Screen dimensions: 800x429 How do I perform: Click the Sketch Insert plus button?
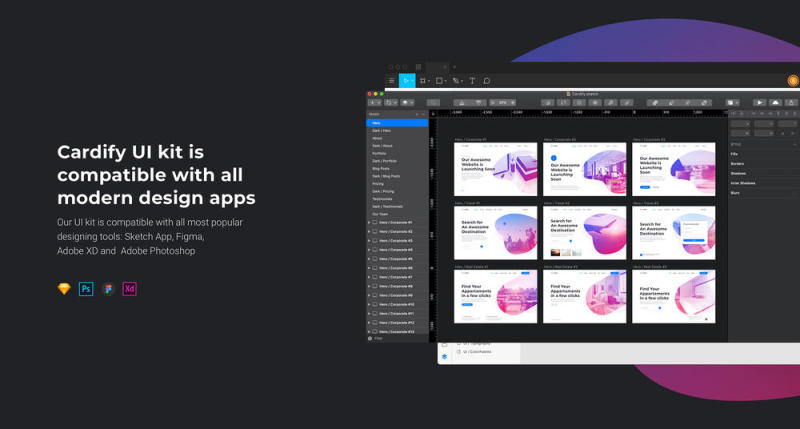tap(374, 103)
